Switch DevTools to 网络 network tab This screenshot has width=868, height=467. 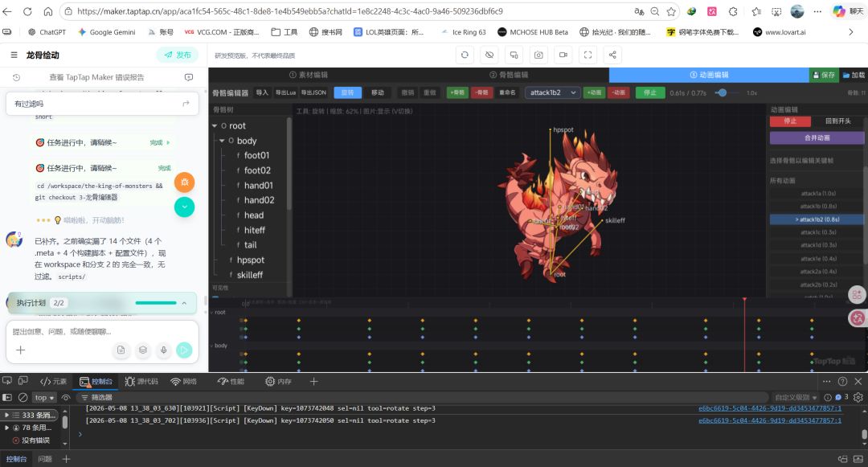click(184, 381)
